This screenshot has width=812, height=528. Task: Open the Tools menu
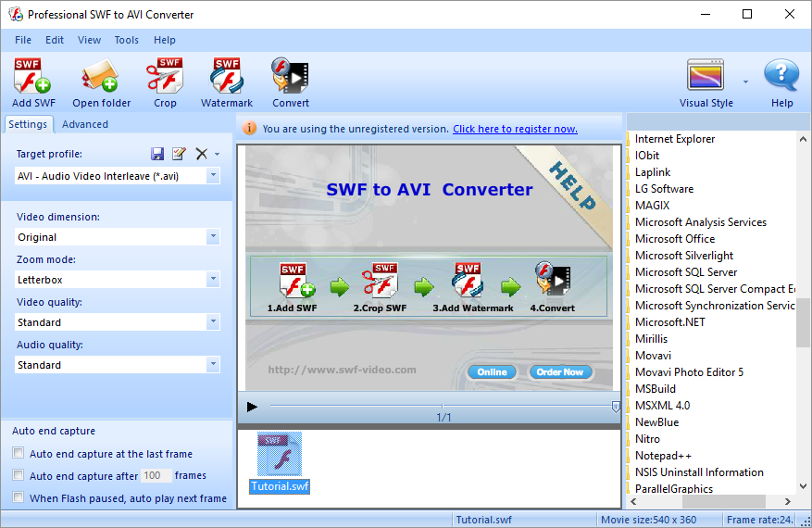pyautogui.click(x=126, y=40)
